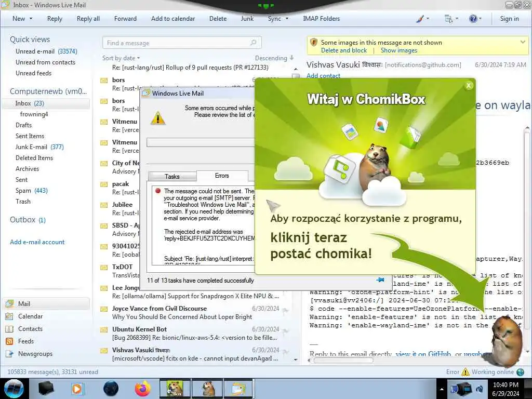Switch to the Tasks tab
Viewport: 532px width, 399px height.
point(172,177)
